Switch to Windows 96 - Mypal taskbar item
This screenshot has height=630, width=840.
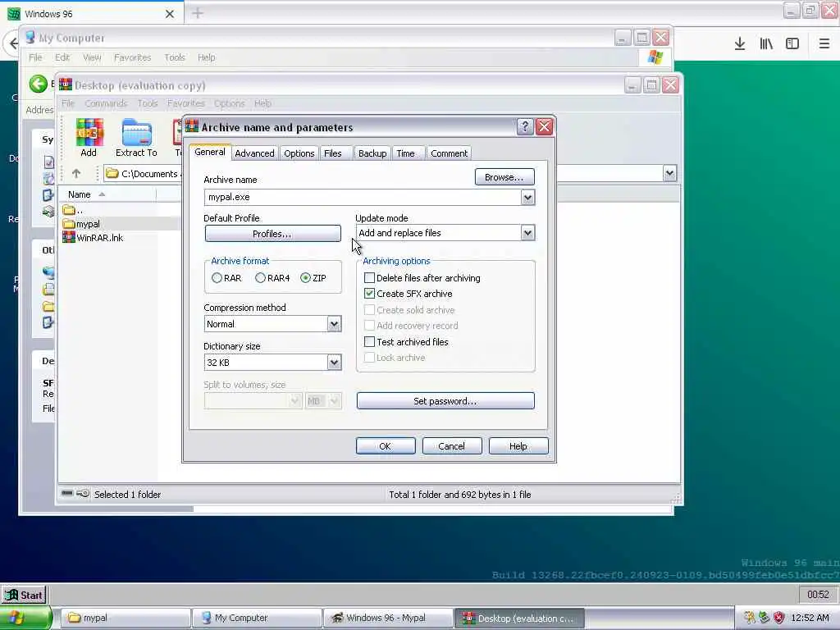[388, 618]
